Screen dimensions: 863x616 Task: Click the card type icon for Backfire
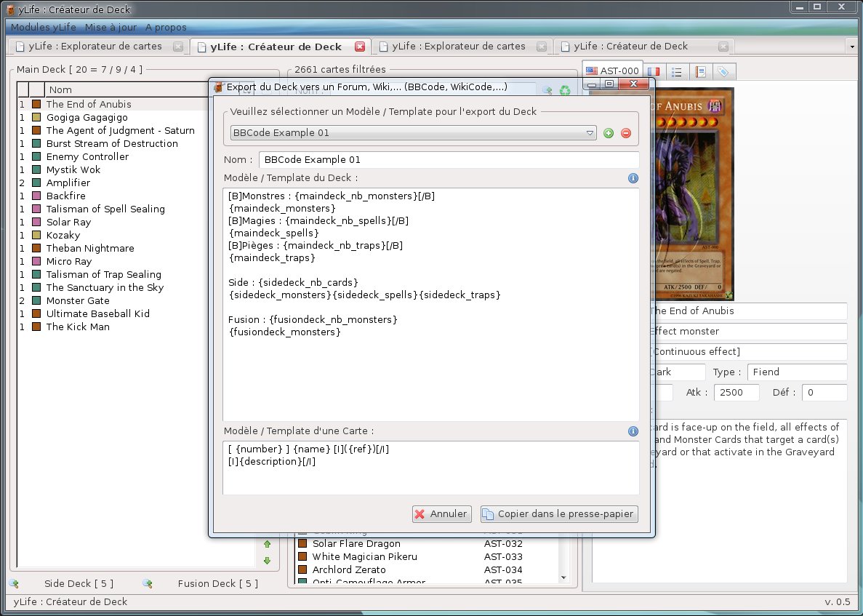click(x=36, y=196)
